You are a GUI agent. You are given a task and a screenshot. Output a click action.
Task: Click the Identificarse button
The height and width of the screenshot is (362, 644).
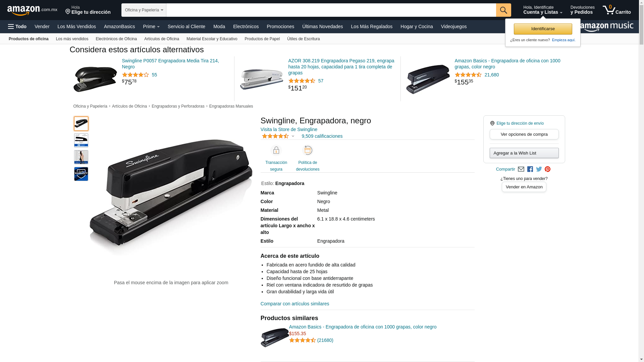tap(543, 29)
